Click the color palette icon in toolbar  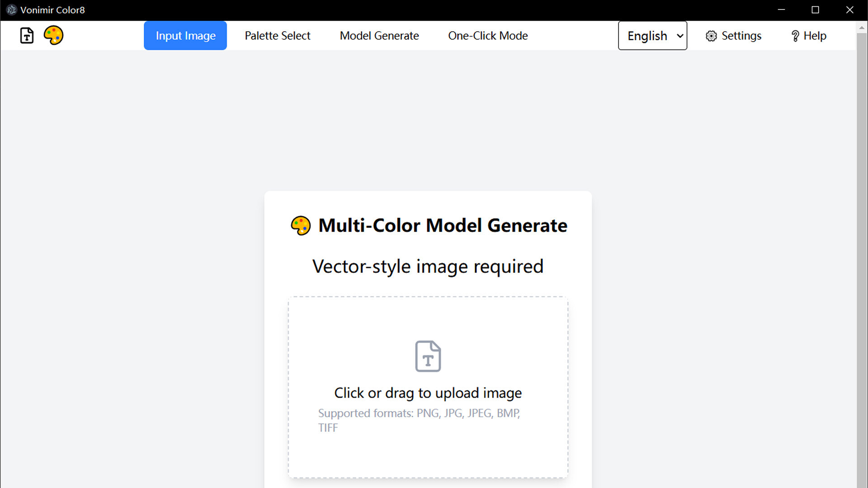53,35
